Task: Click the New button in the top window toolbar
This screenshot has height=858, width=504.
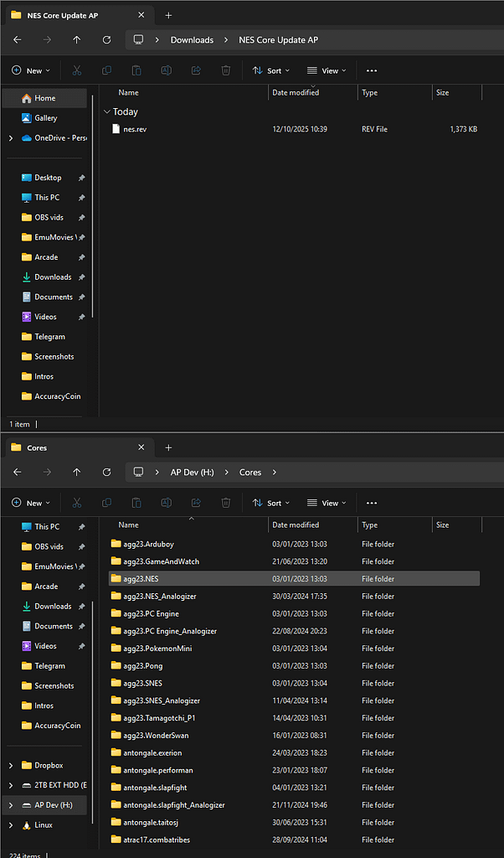Action: (32, 71)
